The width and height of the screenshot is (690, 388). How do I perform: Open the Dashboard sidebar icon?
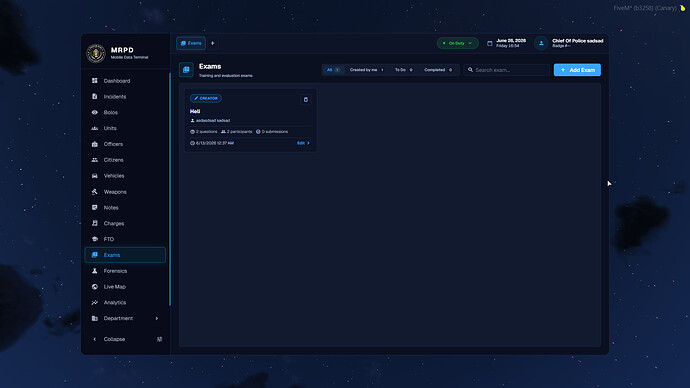[95, 81]
